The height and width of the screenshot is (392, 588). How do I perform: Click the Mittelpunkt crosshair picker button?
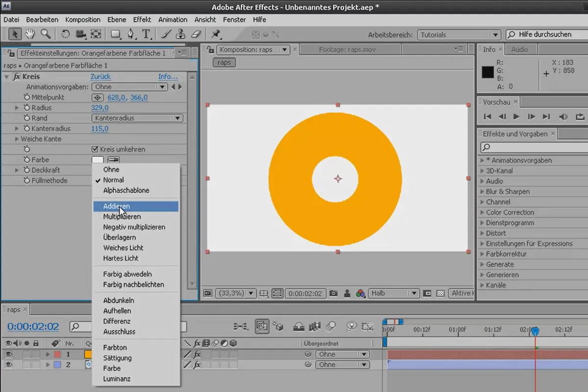coord(97,98)
